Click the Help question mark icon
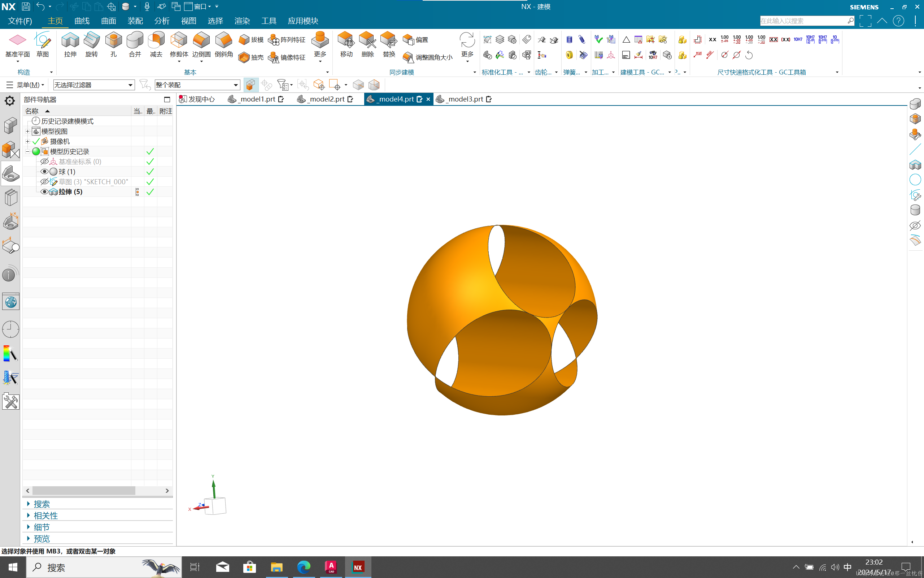This screenshot has width=924, height=578. tap(898, 21)
